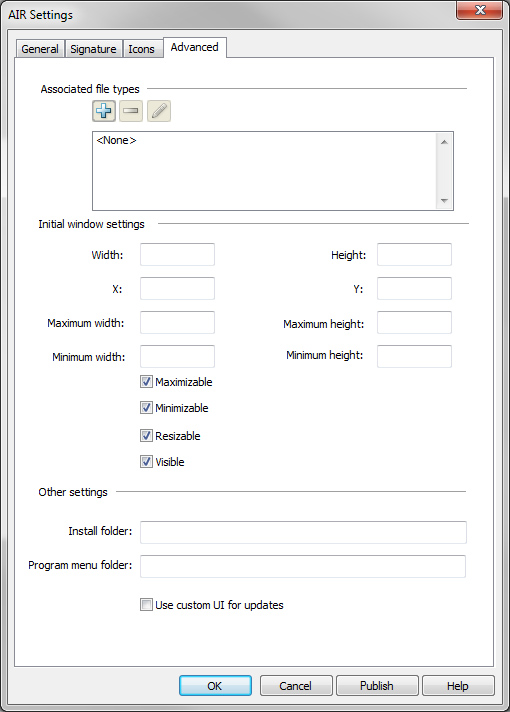Confirm with the OK button

point(215,686)
